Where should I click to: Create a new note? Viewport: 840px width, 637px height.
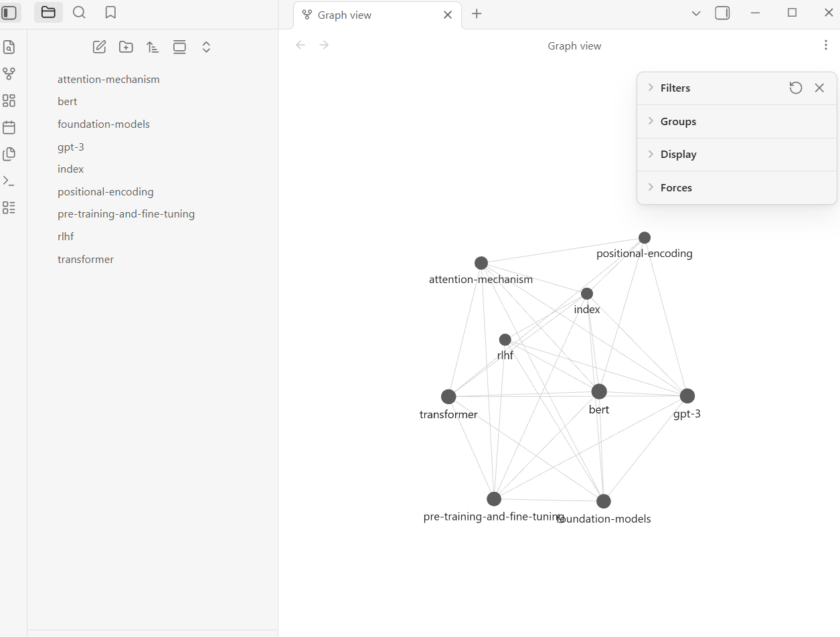coord(99,47)
